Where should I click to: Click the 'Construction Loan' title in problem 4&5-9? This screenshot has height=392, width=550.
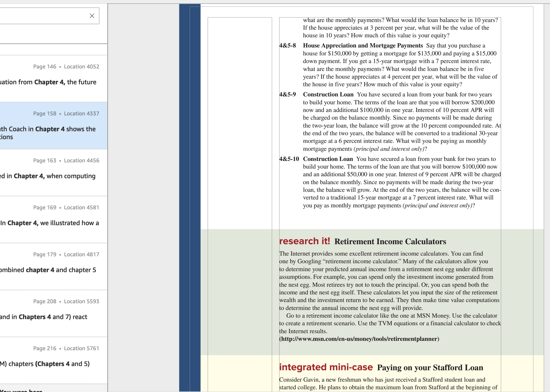tap(328, 94)
